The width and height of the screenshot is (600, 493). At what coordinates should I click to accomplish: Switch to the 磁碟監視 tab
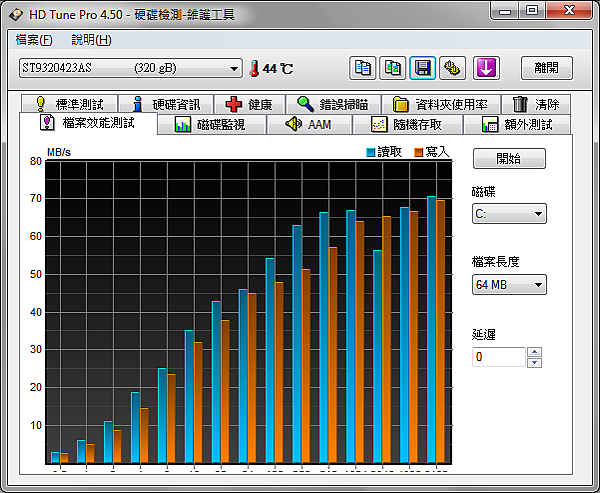coord(212,124)
